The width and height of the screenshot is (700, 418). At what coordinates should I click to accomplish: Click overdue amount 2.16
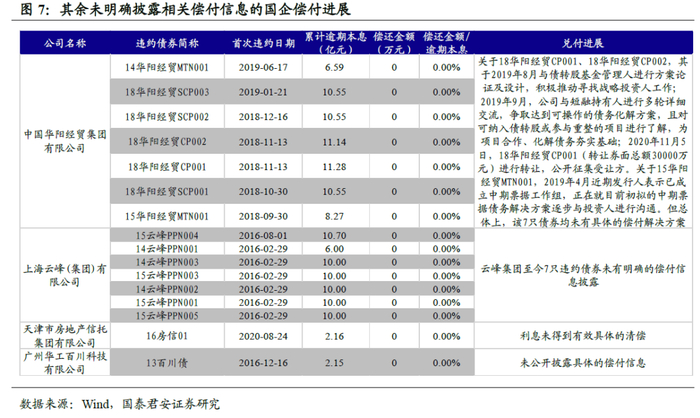(x=334, y=336)
